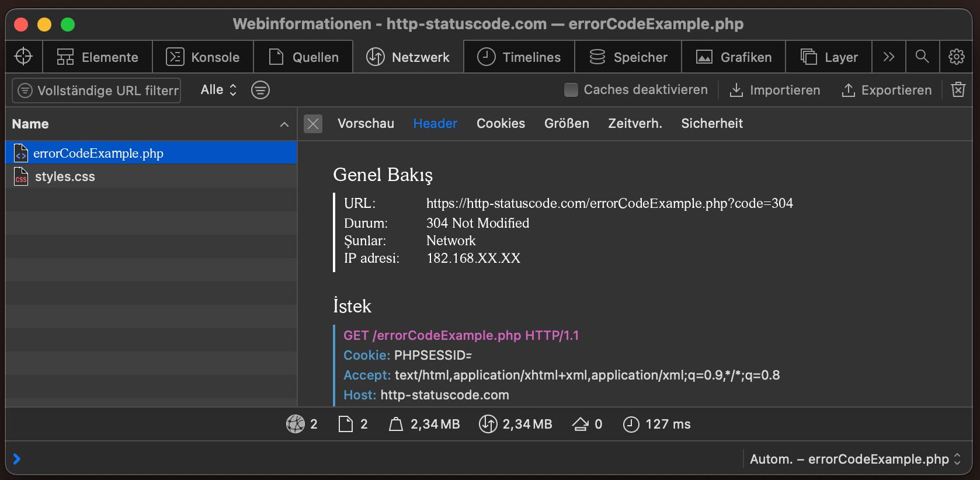The height and width of the screenshot is (480, 980).
Task: Select the Header detail tab
Action: pyautogui.click(x=435, y=124)
